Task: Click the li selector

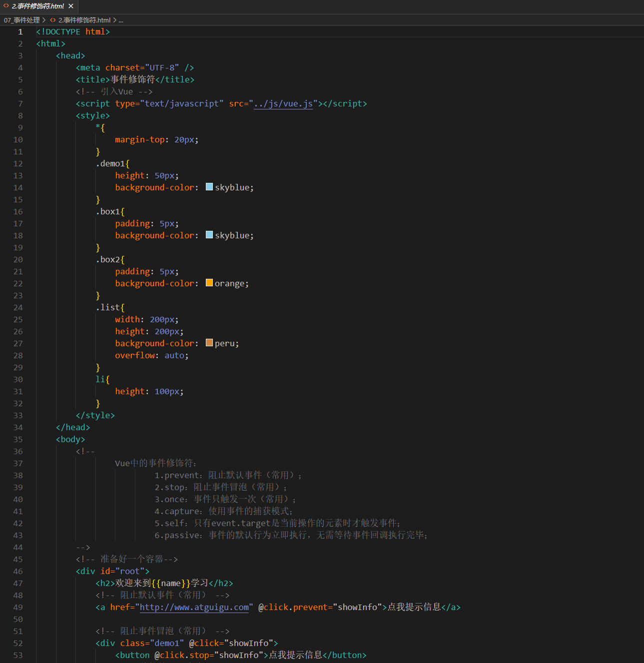Action: [100, 379]
